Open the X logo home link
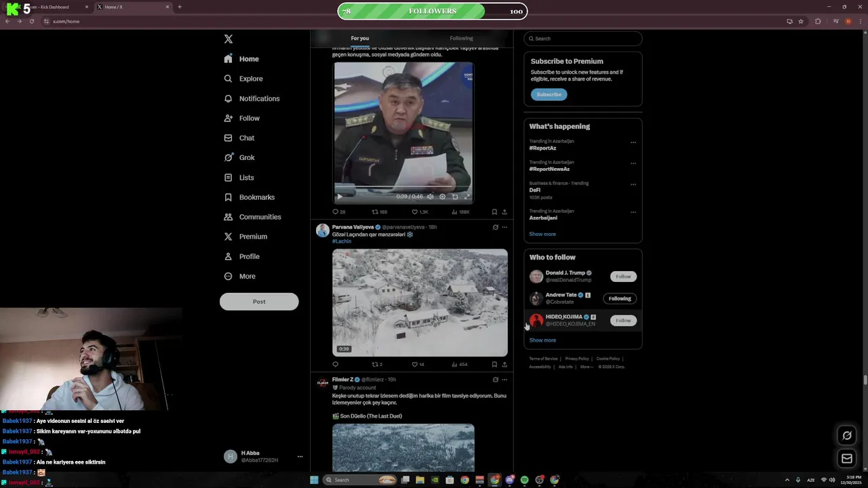The image size is (868, 488). click(x=229, y=39)
